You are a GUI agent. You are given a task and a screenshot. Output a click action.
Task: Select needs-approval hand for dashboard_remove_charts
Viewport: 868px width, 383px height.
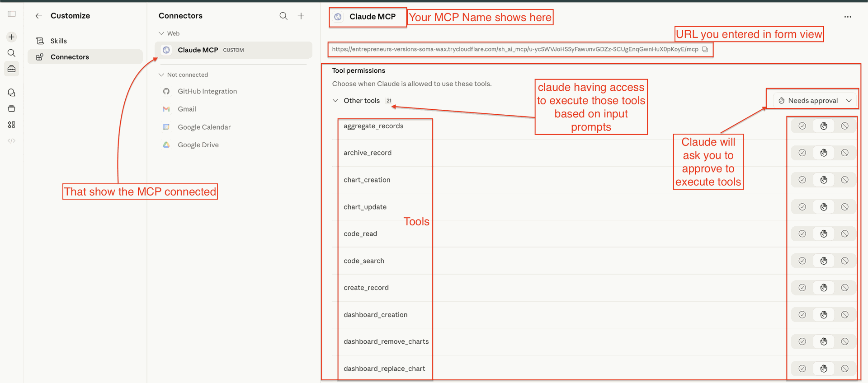(824, 341)
